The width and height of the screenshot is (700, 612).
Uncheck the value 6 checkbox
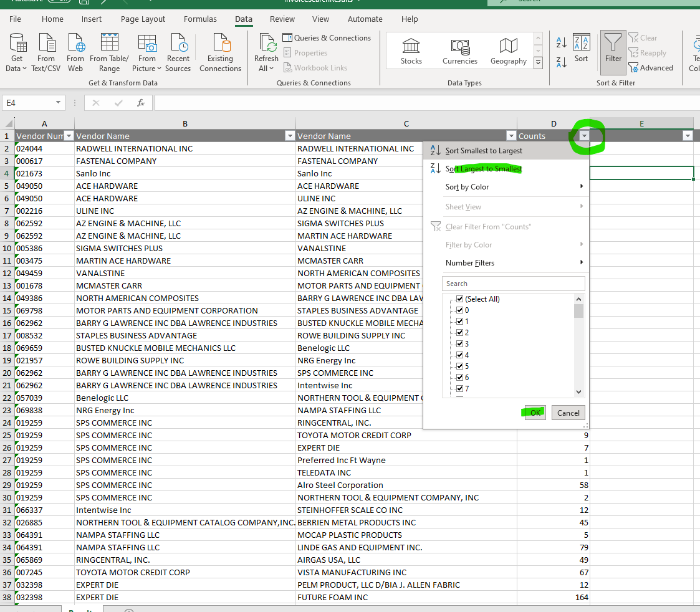tap(460, 377)
